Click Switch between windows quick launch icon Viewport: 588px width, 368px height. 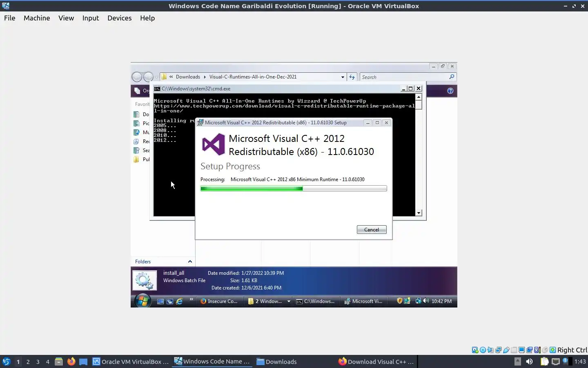pos(170,301)
